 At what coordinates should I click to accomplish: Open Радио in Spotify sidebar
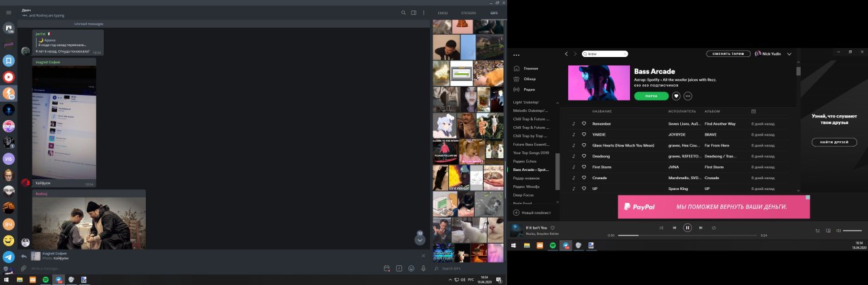pos(529,89)
